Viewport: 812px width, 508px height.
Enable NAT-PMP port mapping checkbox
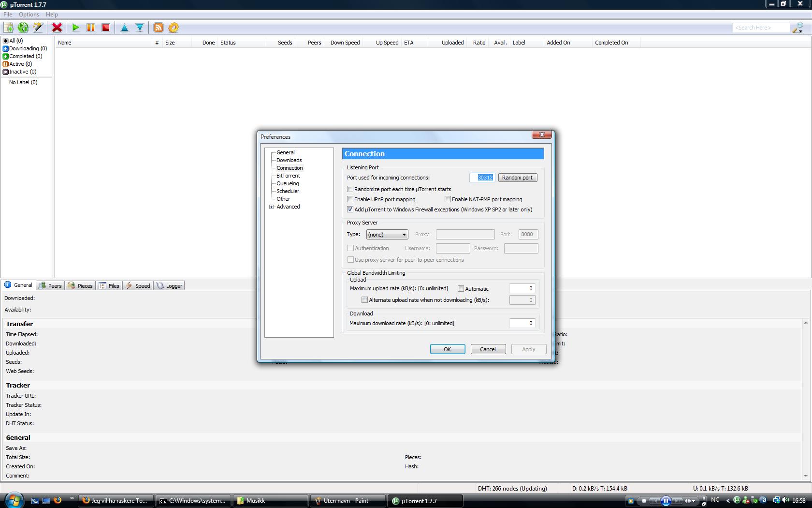[x=448, y=199]
